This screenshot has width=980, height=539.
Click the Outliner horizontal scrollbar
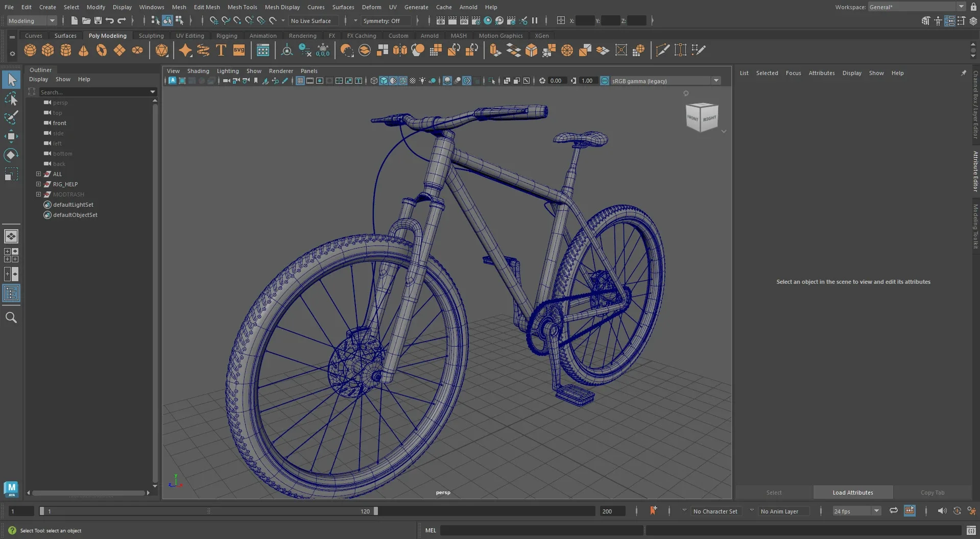click(88, 493)
